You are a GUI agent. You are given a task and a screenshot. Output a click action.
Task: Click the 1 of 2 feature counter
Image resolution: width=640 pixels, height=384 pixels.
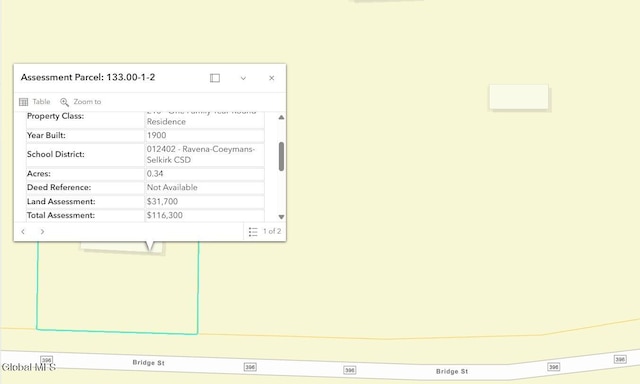coord(272,231)
